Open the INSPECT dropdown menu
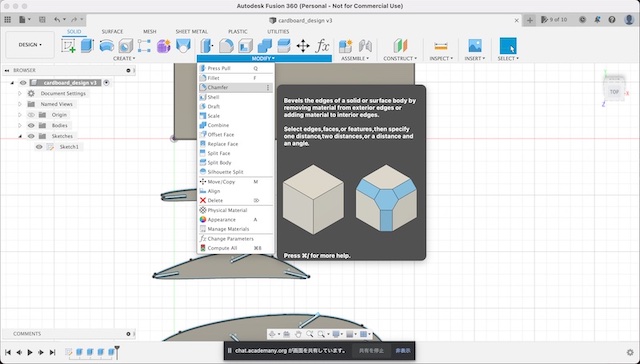Image resolution: width=640 pixels, height=364 pixels. (x=441, y=59)
